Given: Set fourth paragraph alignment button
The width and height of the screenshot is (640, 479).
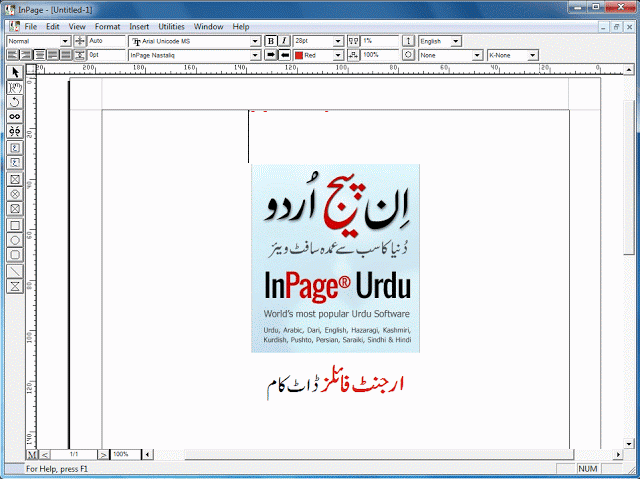Looking at the screenshot, I should [53, 55].
